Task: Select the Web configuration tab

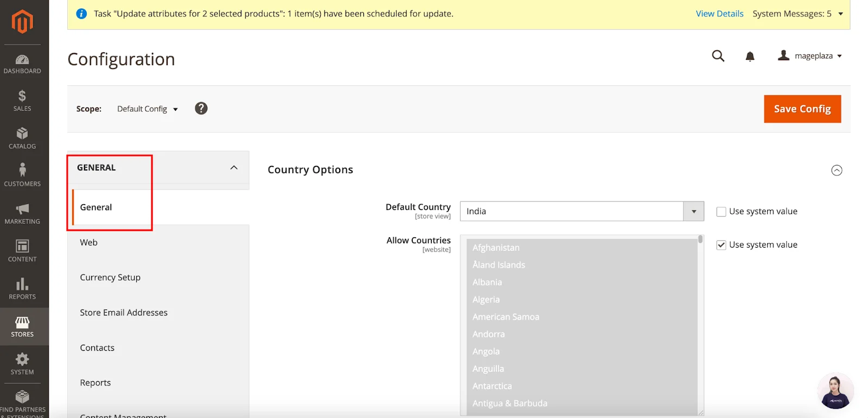Action: pos(158,243)
